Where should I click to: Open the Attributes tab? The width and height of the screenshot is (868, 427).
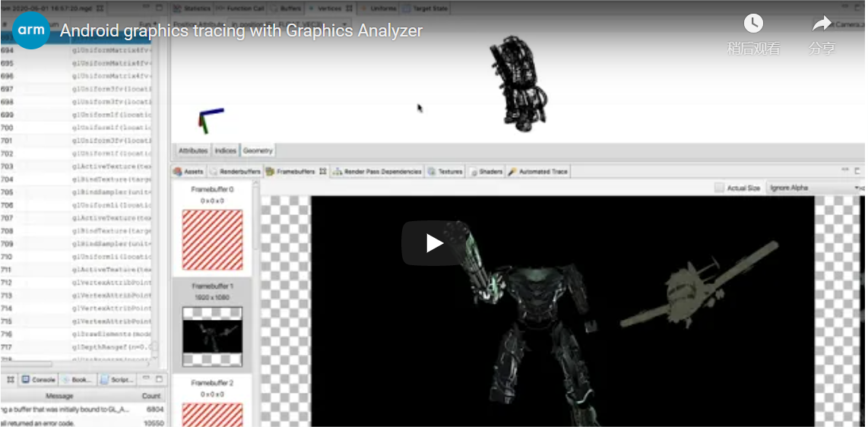[x=193, y=150]
